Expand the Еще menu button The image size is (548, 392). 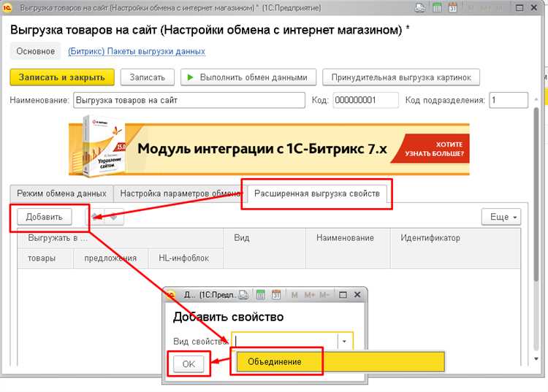(x=501, y=217)
